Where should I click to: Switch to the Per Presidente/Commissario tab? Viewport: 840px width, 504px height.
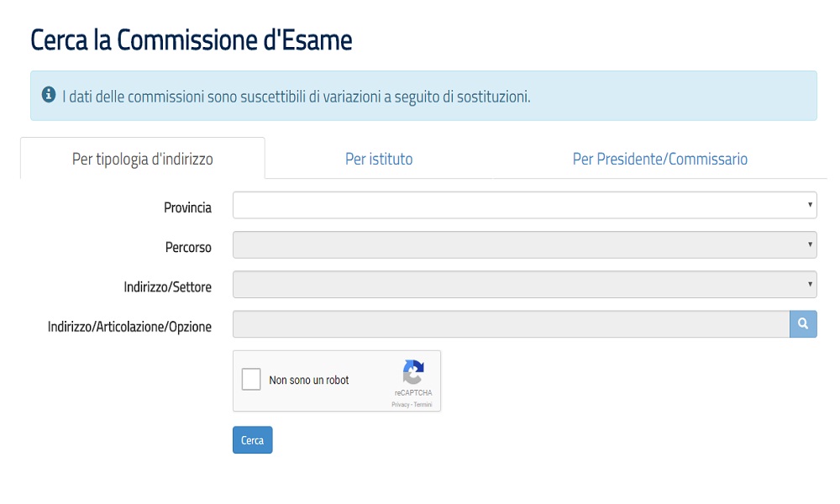660,158
